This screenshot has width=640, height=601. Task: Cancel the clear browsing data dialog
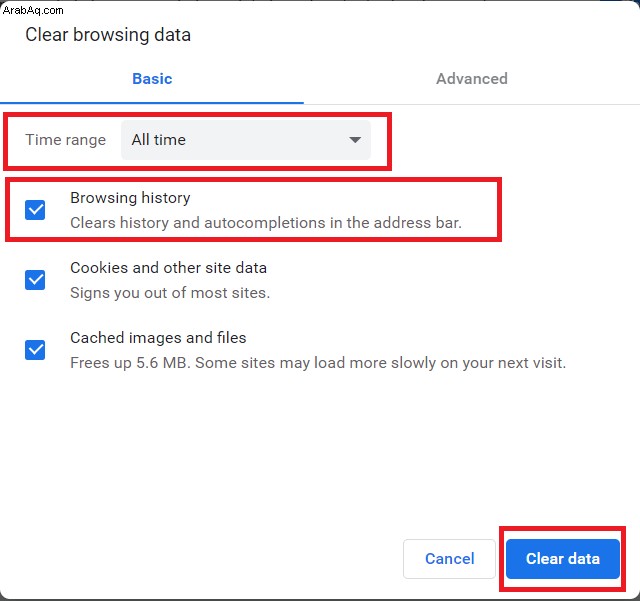coord(449,559)
